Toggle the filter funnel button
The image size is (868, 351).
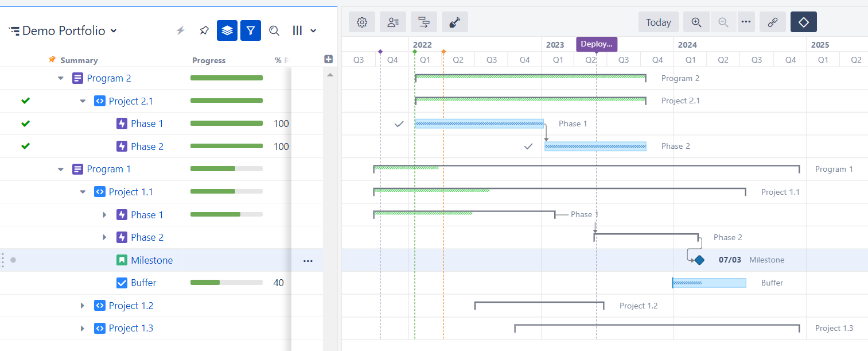(x=251, y=30)
